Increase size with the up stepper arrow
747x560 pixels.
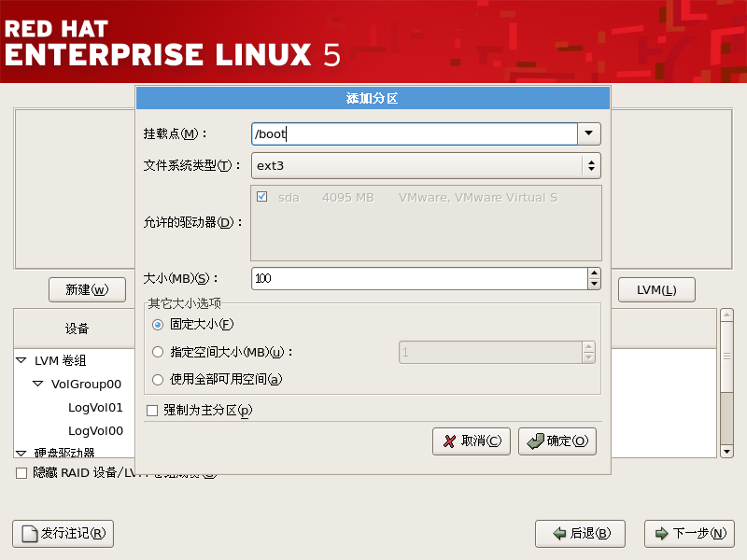[594, 273]
